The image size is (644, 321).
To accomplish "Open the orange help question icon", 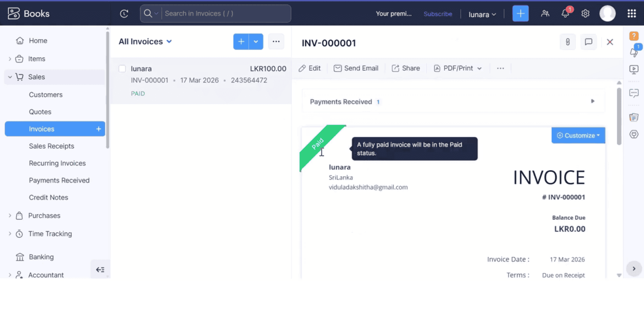I will [634, 36].
